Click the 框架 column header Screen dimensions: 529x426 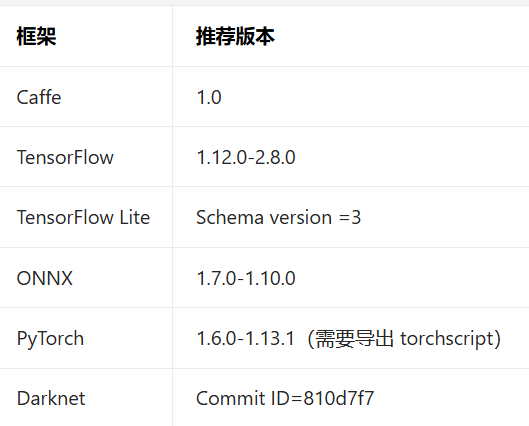click(x=36, y=36)
